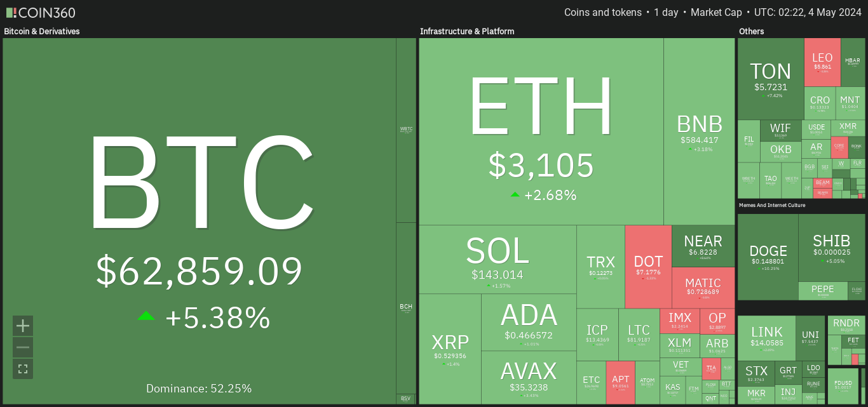The width and height of the screenshot is (868, 407).
Task: Click the Memes And Internet Culture heading
Action: click(x=772, y=205)
